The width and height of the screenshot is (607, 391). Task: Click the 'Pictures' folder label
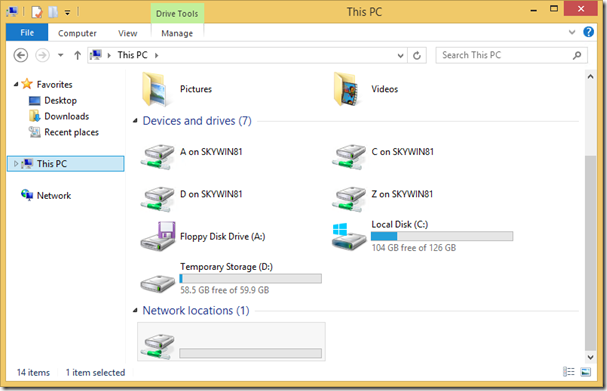point(196,89)
